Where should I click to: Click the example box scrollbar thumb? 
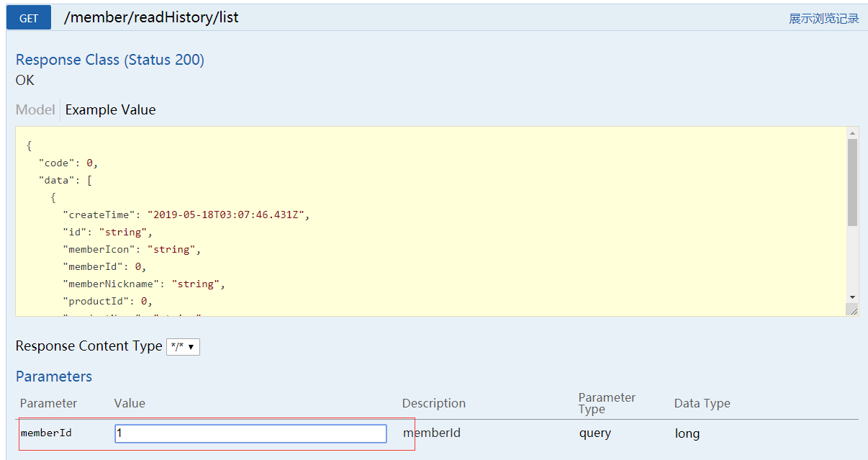(x=852, y=182)
